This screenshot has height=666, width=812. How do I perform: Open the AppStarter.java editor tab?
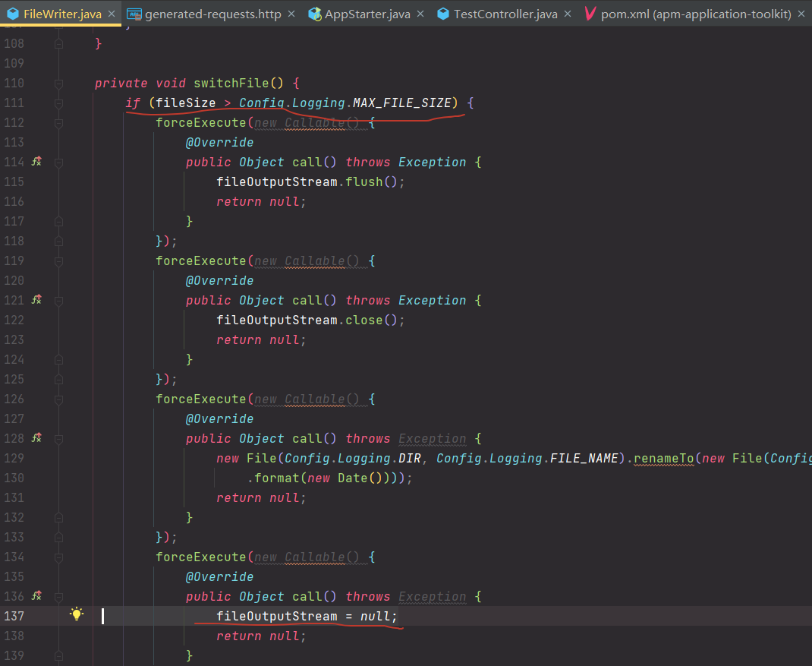[367, 14]
